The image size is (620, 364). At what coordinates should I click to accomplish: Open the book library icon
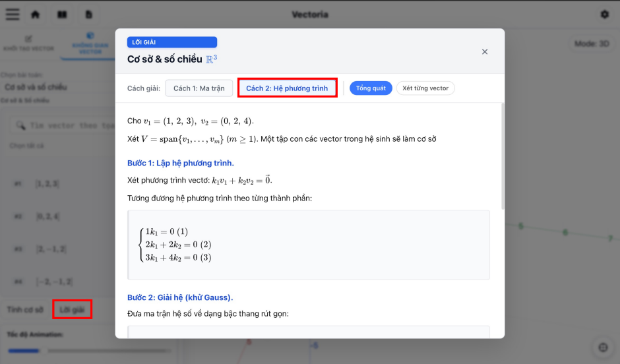(62, 15)
